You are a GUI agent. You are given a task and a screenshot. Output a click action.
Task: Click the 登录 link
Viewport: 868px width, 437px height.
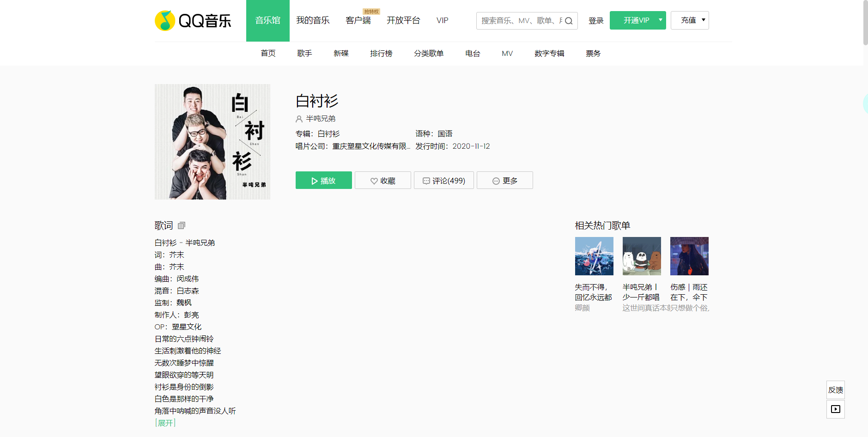tap(596, 20)
